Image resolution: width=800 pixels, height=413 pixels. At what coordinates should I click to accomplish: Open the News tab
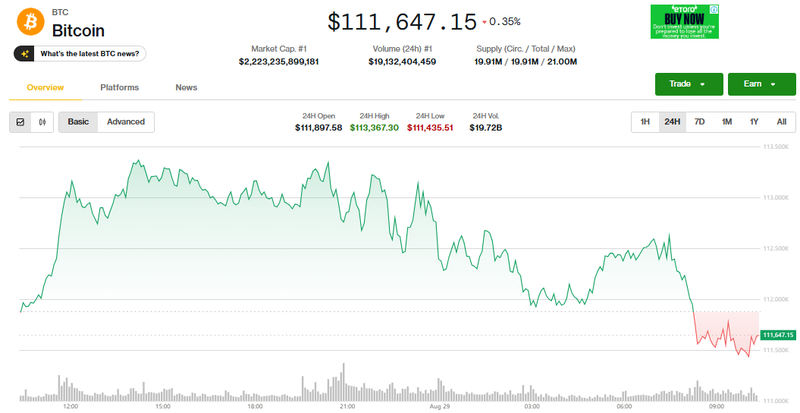tap(186, 88)
